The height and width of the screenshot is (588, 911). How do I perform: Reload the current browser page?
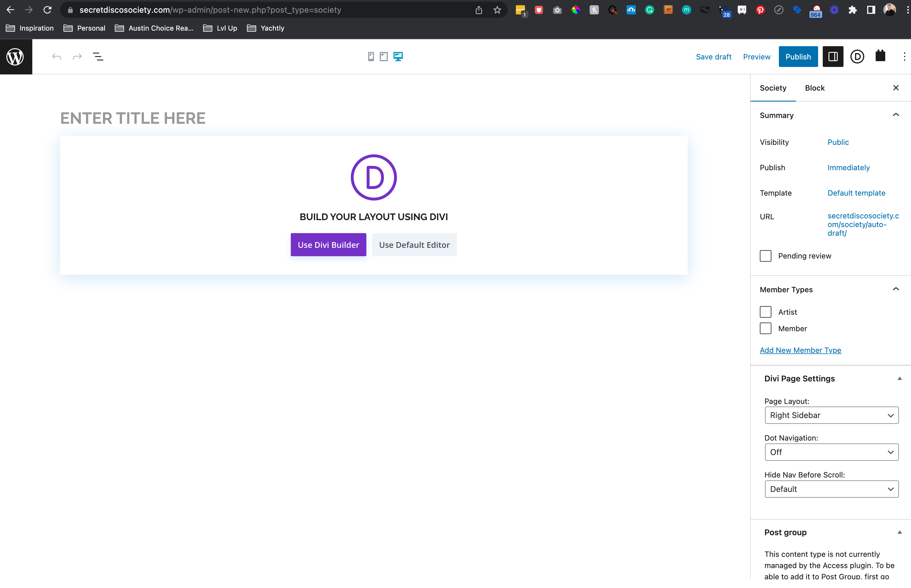[47, 10]
